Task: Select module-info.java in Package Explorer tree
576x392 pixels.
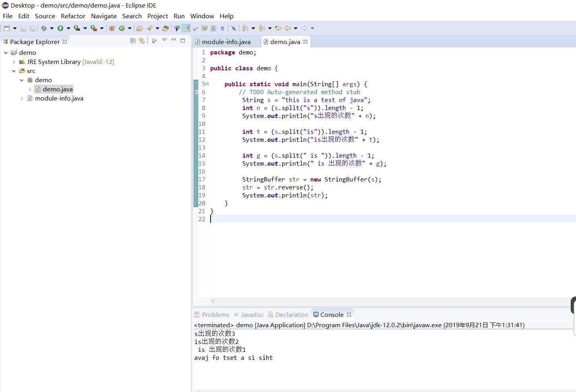Action: [59, 98]
